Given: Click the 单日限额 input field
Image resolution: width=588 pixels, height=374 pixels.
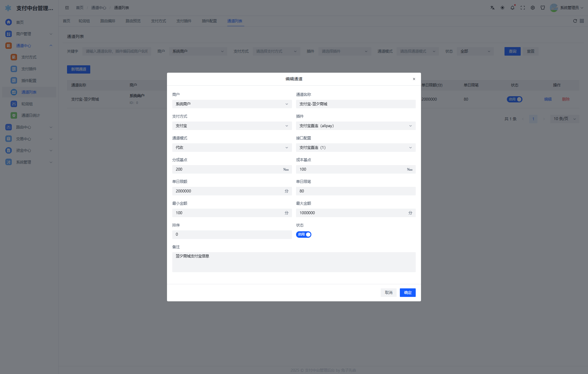Looking at the screenshot, I should click(228, 191).
